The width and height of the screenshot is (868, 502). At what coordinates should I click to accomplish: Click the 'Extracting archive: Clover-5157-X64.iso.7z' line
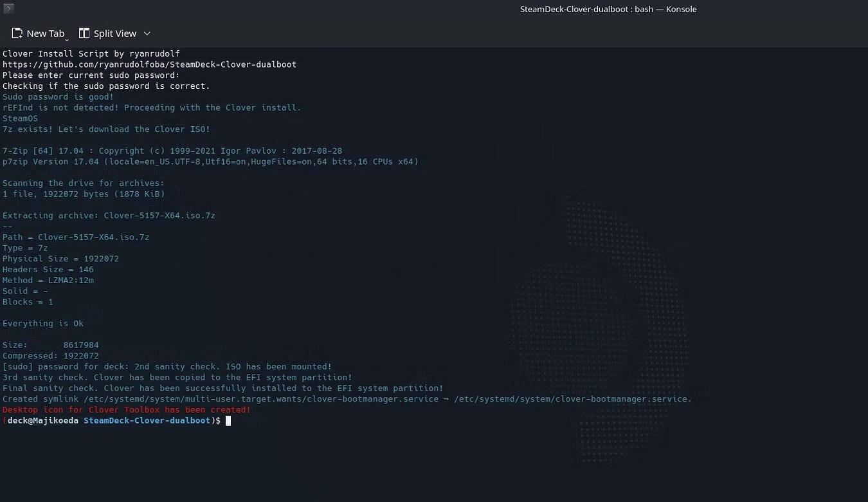(109, 216)
